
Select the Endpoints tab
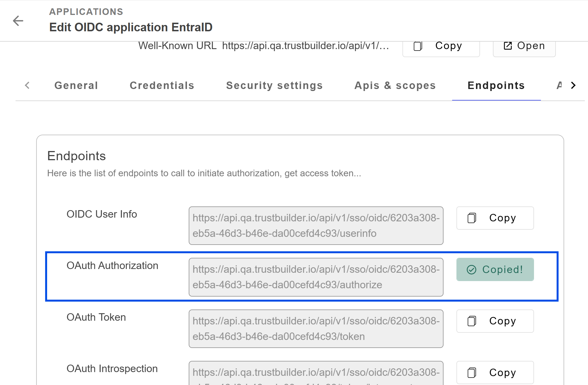tap(496, 86)
